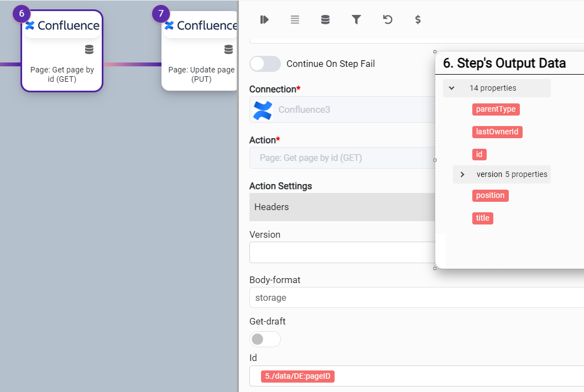
Task: Click the list lines toolbar icon
Action: coord(295,20)
